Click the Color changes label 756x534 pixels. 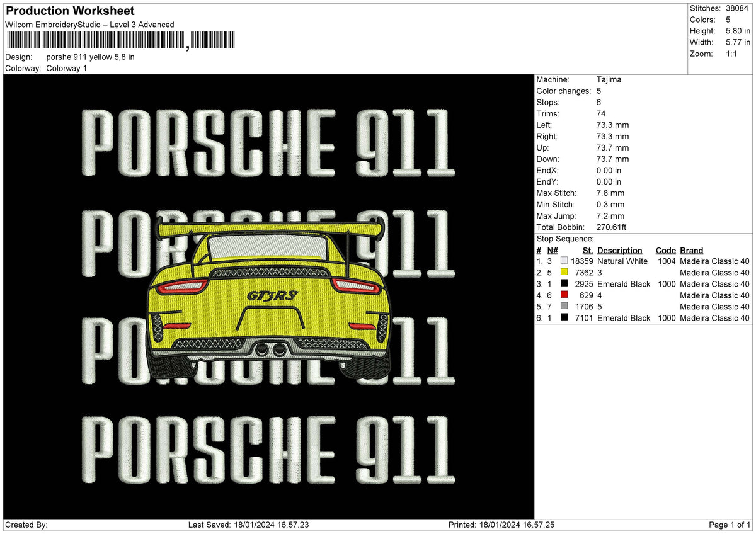click(x=564, y=91)
